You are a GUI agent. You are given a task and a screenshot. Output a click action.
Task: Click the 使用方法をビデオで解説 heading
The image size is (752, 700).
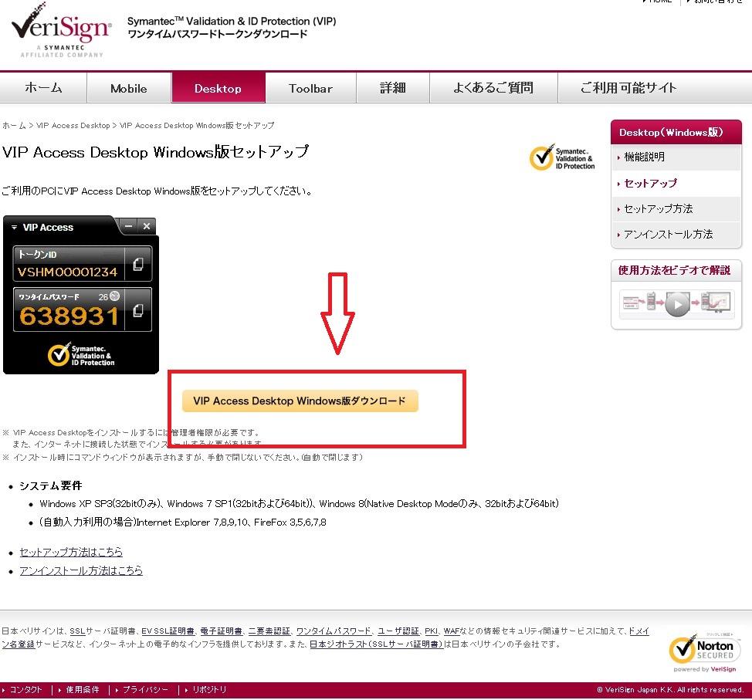[674, 270]
